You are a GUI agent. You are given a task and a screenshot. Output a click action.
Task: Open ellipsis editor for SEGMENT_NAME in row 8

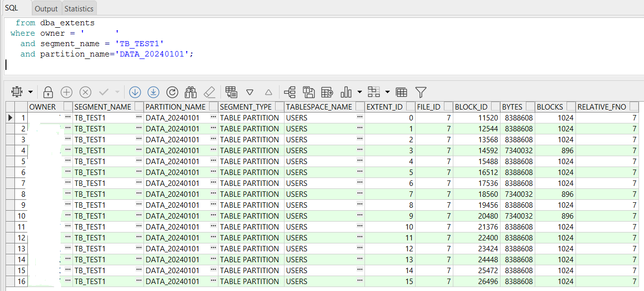tap(139, 194)
